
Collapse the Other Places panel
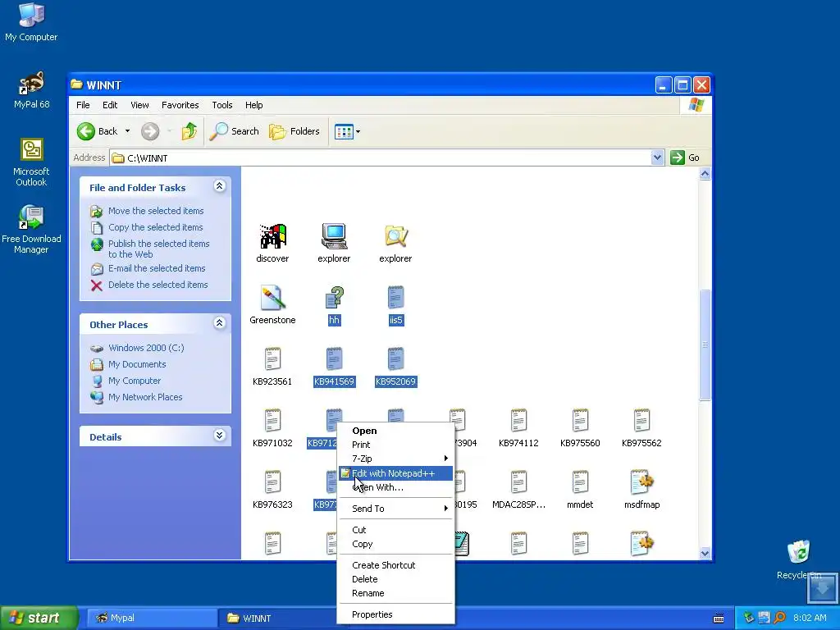tap(219, 323)
